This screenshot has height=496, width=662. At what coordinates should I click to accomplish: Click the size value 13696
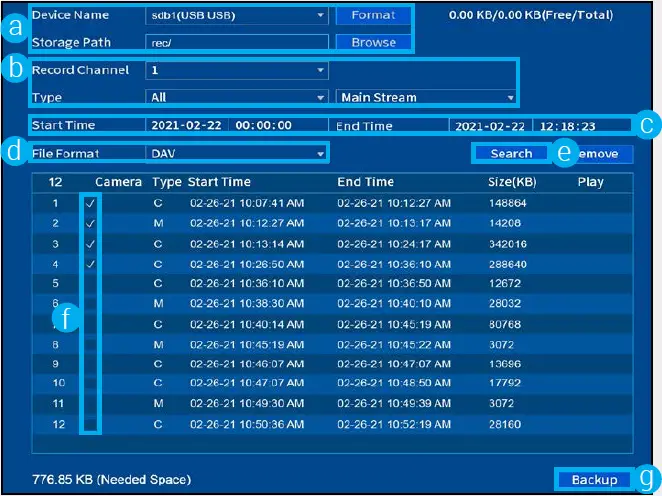505,364
